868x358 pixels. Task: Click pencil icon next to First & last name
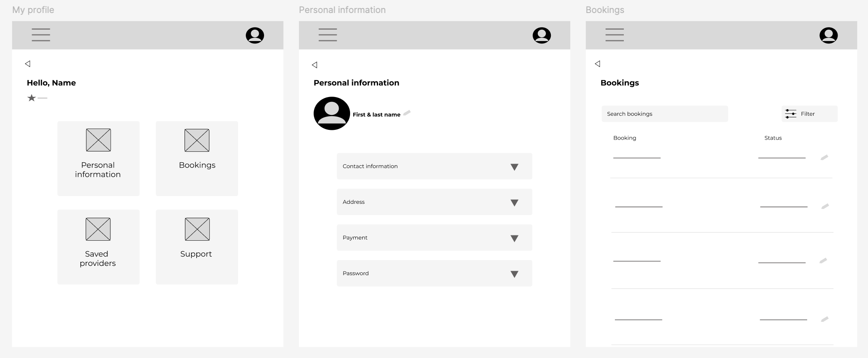(x=407, y=113)
